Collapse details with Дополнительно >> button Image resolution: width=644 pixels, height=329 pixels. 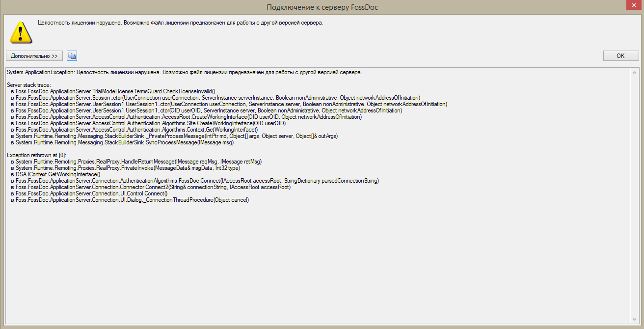point(34,56)
